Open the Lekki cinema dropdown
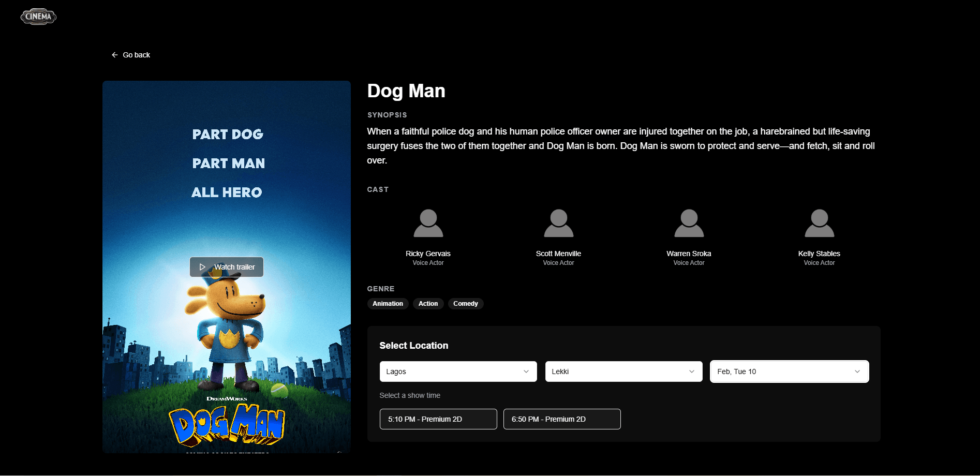This screenshot has width=980, height=476. click(623, 371)
